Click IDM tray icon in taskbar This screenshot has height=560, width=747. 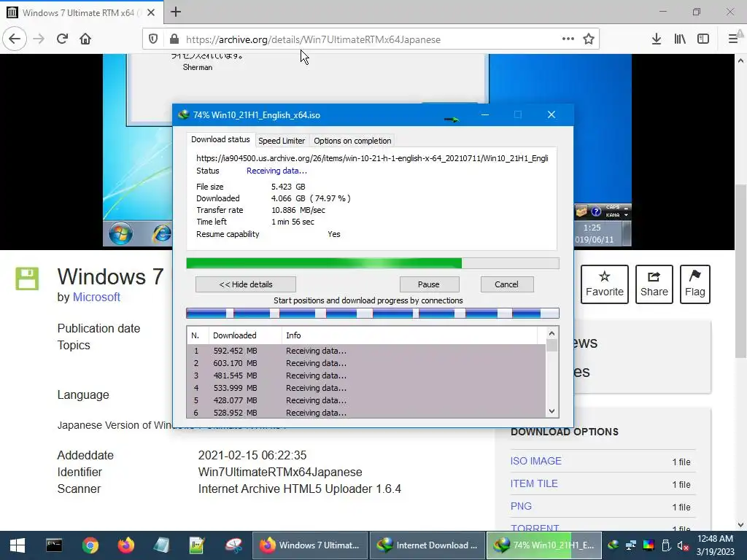614,545
